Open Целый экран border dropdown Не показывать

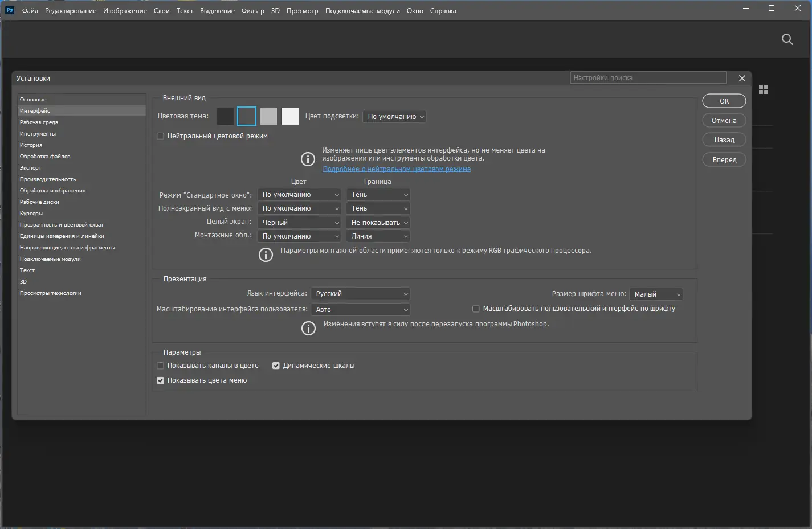(378, 223)
